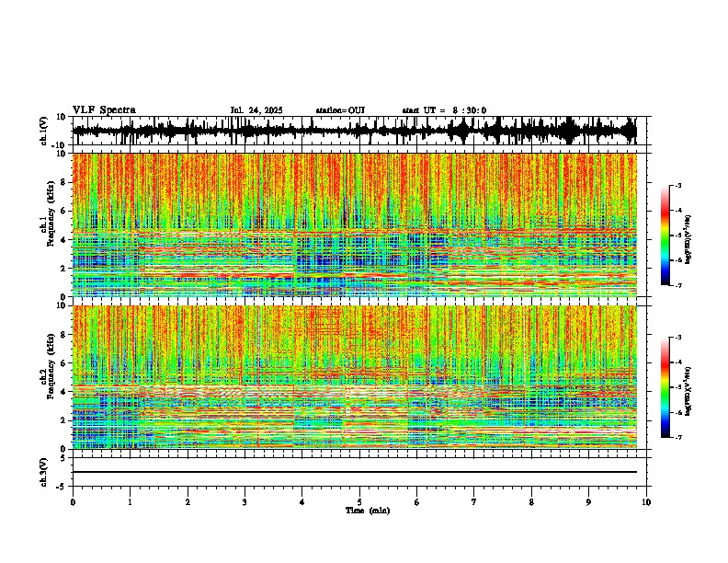This screenshot has width=728, height=563.
Task: Click the "ch.1(V)" waveform axis label
Action: coord(43,130)
